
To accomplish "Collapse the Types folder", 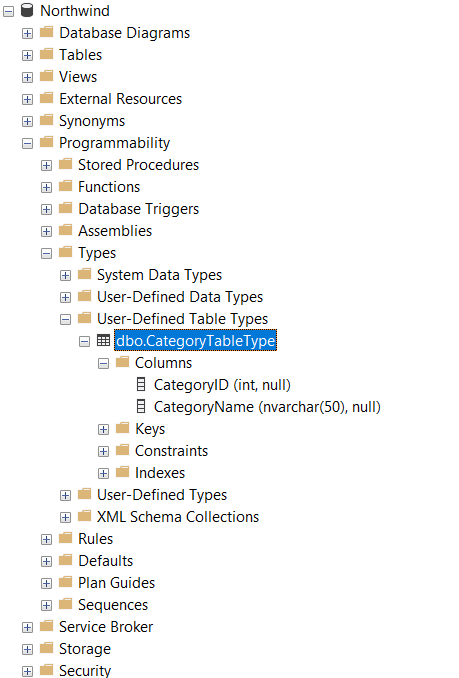I will pyautogui.click(x=46, y=253).
